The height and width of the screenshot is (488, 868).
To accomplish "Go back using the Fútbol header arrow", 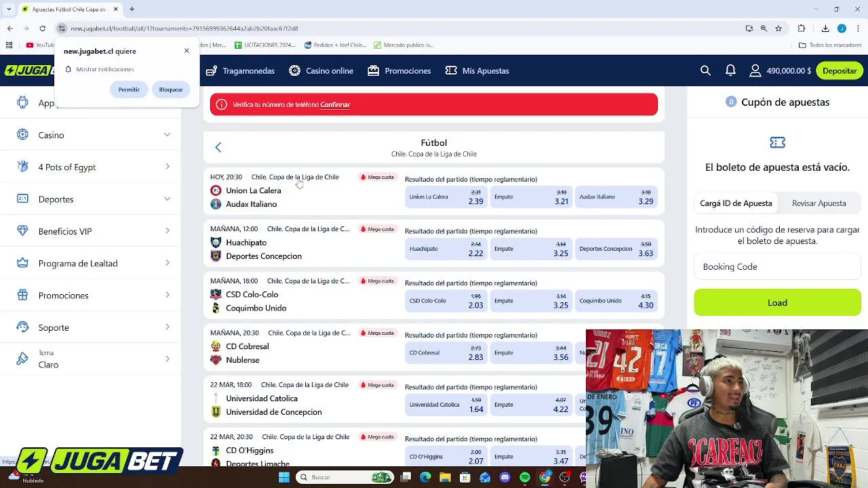I will [218, 147].
